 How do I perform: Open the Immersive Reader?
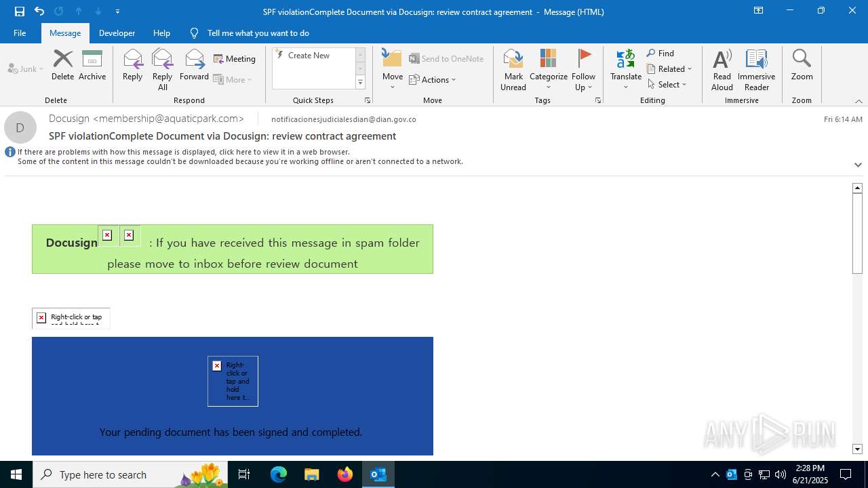point(757,70)
